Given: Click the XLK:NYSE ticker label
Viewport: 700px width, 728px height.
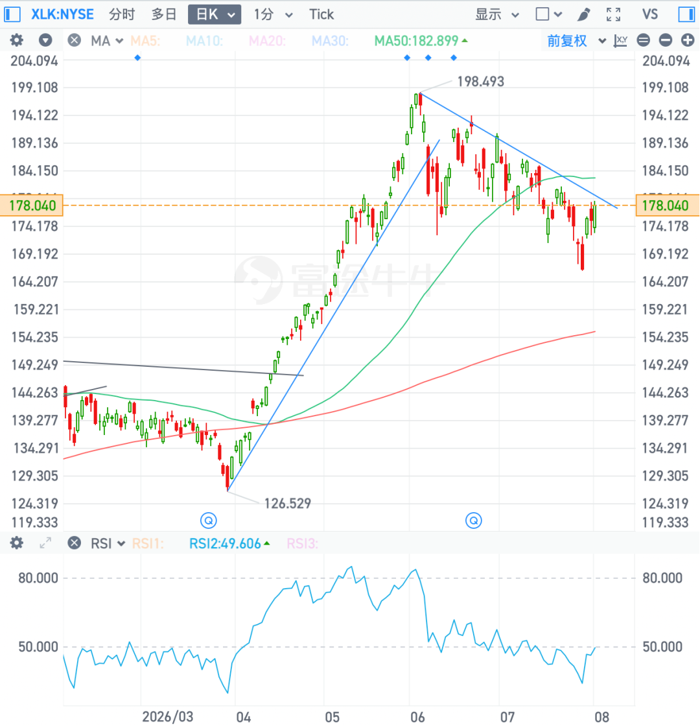Looking at the screenshot, I should point(62,14).
